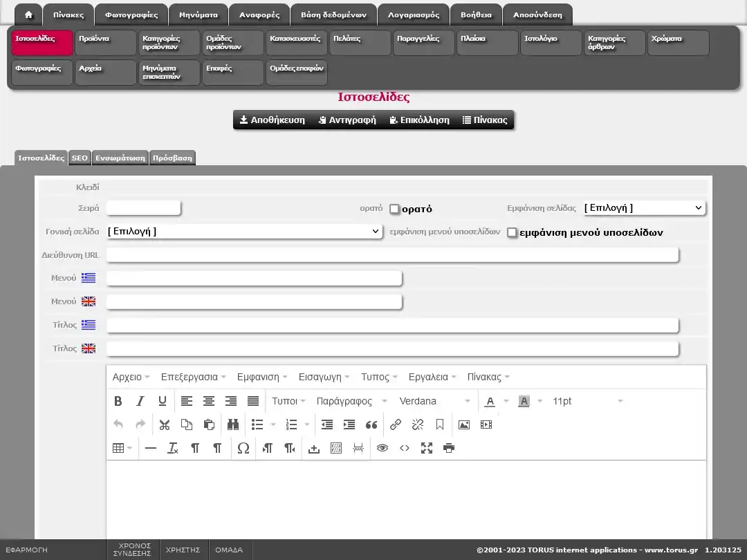Print the editor content with the printer icon

coord(449,448)
